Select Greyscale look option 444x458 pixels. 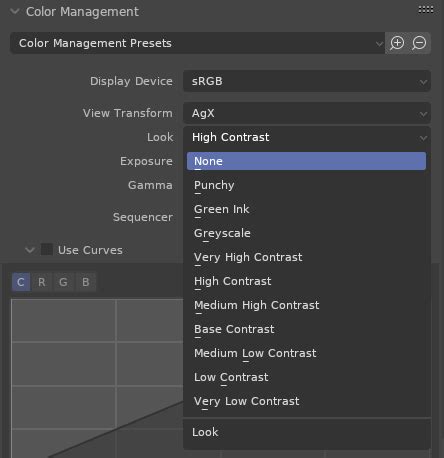coord(306,233)
